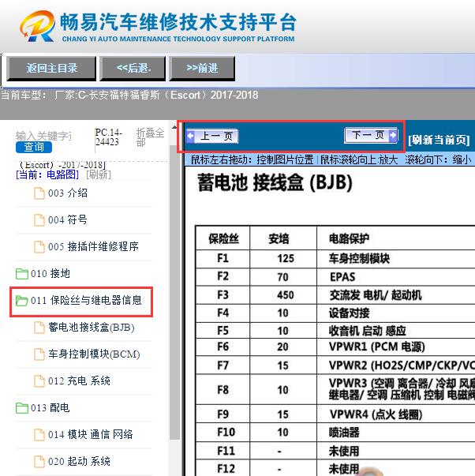The width and height of the screenshot is (475, 476).
Task: Select 011 保险丝与继电器信息 label
Action: (86, 300)
